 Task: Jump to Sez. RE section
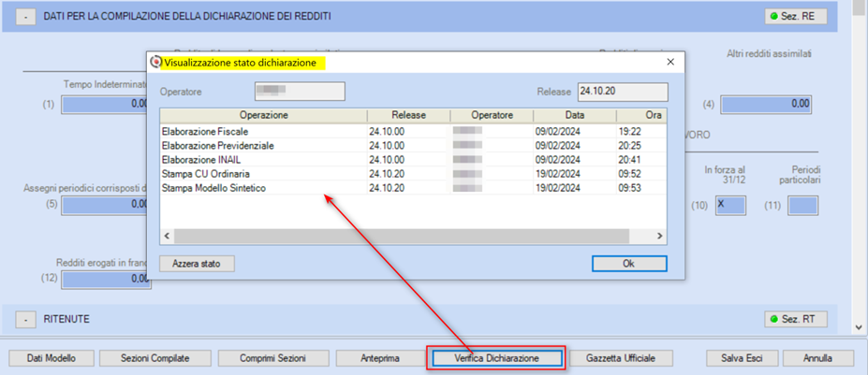[x=796, y=17]
